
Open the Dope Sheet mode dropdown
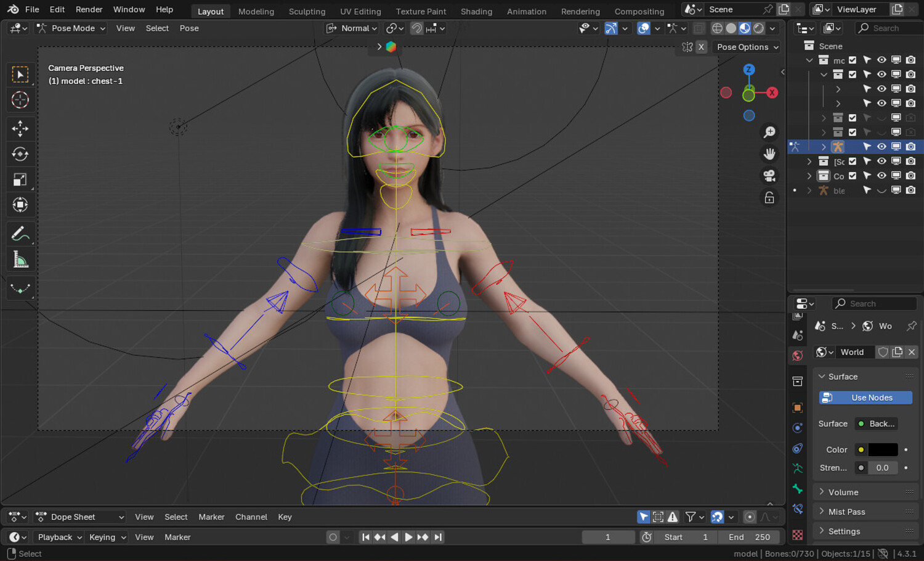(x=79, y=517)
